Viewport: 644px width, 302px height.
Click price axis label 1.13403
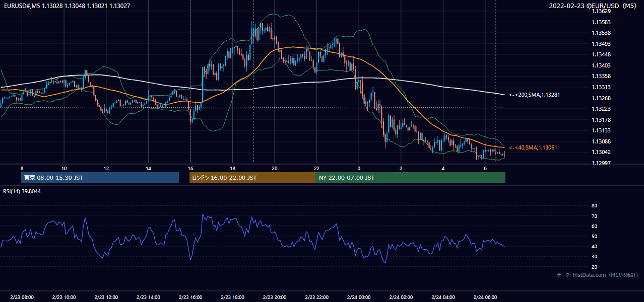(x=601, y=65)
